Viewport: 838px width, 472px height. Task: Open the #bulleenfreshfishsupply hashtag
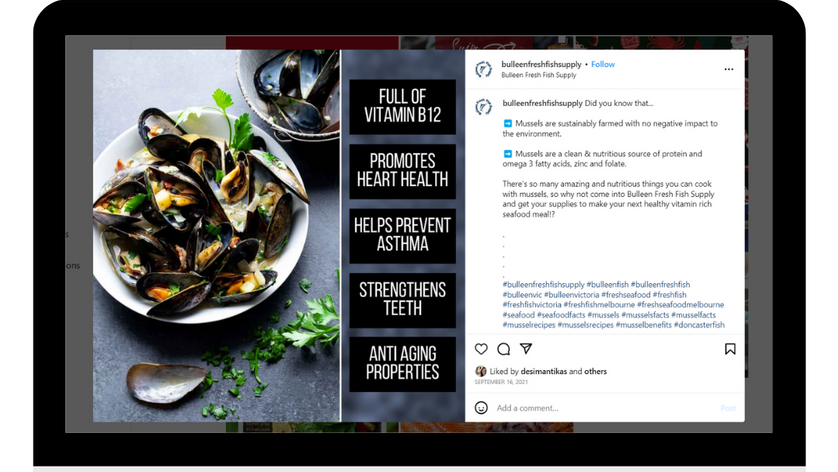click(544, 284)
